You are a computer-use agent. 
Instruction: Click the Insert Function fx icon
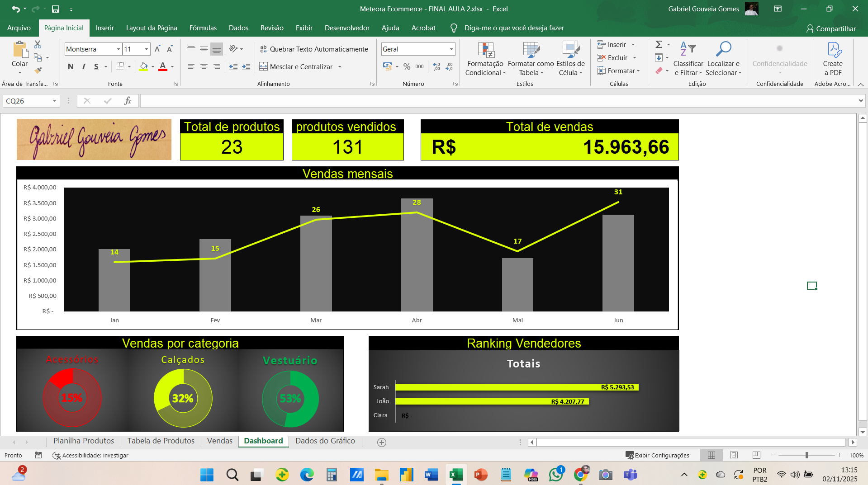tap(128, 101)
